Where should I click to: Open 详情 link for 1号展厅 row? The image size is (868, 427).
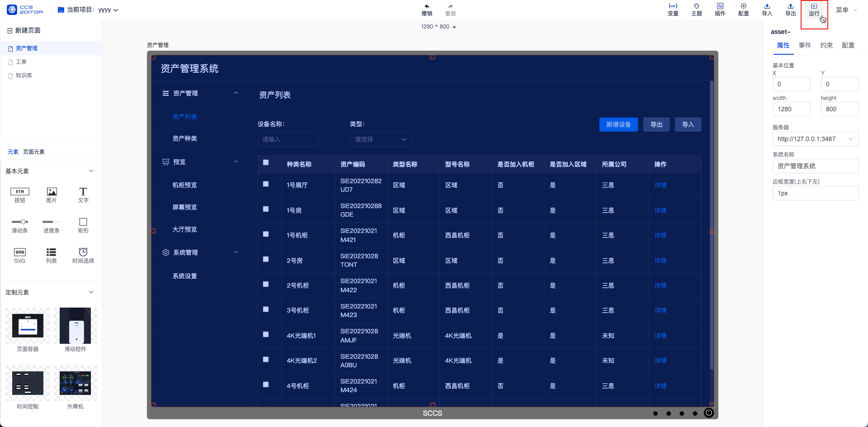[x=660, y=185]
